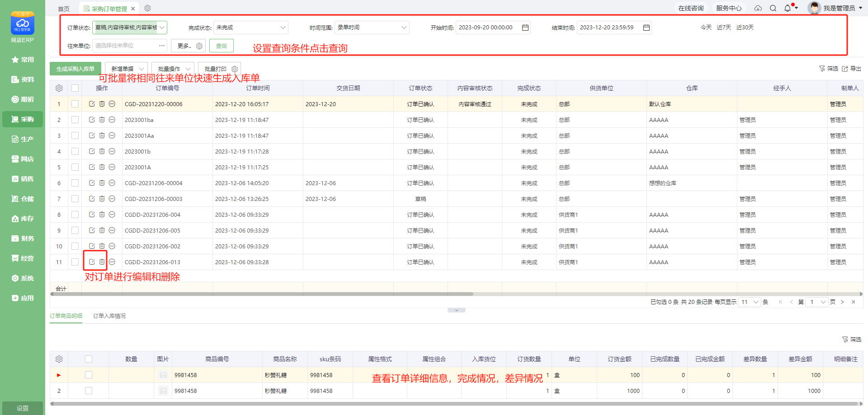The width and height of the screenshot is (868, 415).
Task: Check the box for order 2023001ba
Action: (75, 120)
